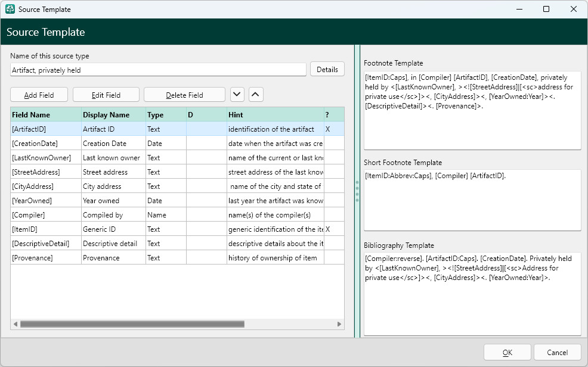Click the X mark in the ArtifactID row
Screen dimensions: 588x367
tap(328, 129)
